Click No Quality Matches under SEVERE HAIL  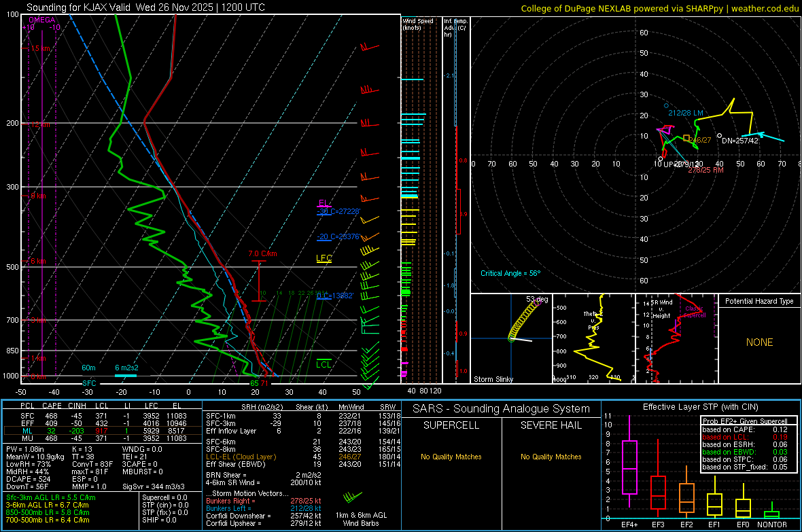pos(551,457)
